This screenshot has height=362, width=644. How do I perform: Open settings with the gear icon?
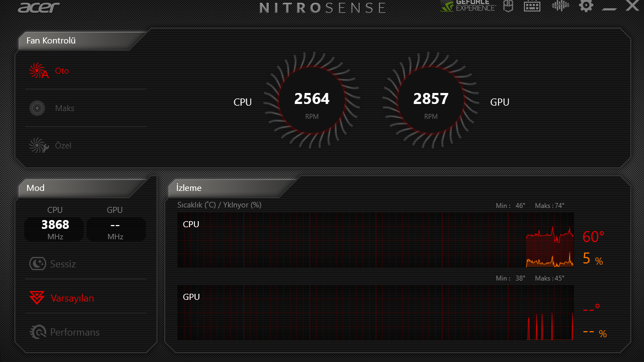point(586,6)
